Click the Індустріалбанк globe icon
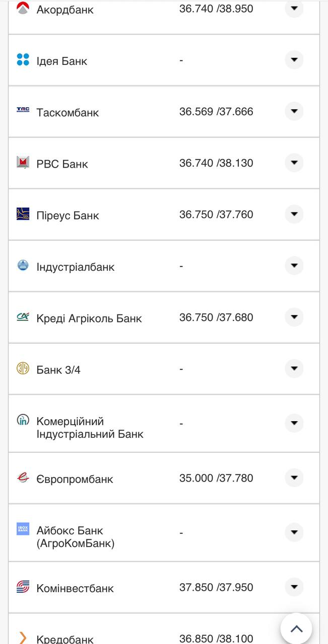Screen dimensions: 328x644 [x=22, y=266]
